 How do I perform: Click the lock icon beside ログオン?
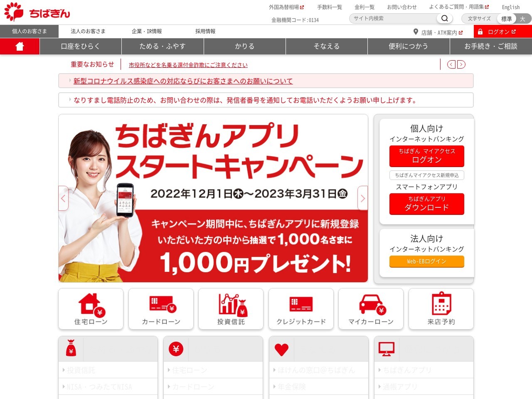pos(480,32)
